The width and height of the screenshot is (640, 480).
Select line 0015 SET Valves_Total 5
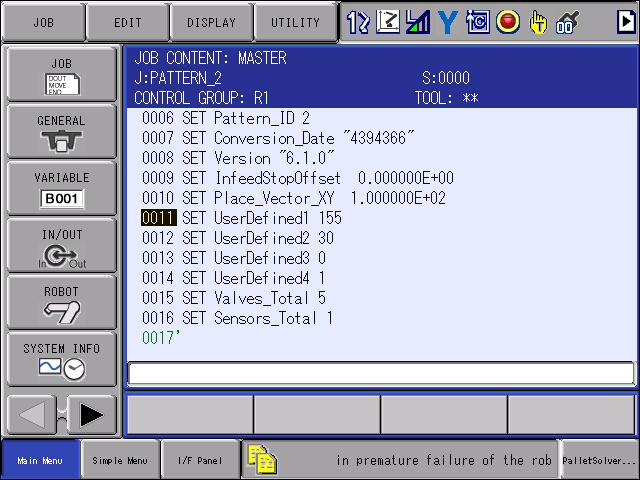point(234,298)
